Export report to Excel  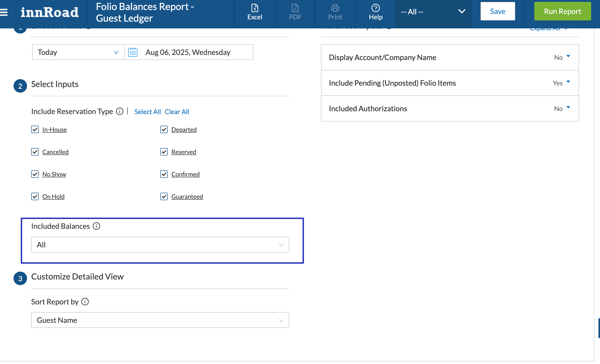254,12
